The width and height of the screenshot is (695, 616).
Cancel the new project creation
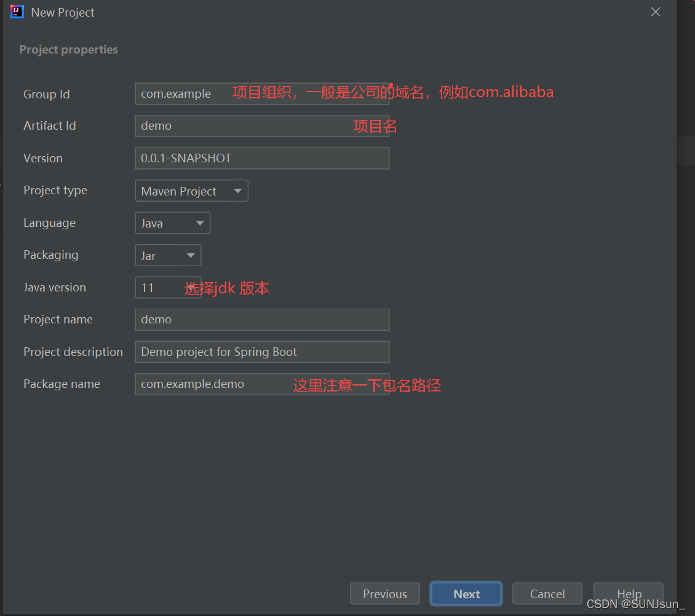tap(547, 594)
